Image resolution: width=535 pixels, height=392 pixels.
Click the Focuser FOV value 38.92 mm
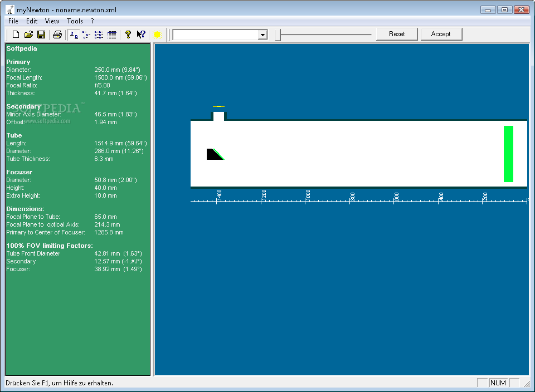coord(118,269)
